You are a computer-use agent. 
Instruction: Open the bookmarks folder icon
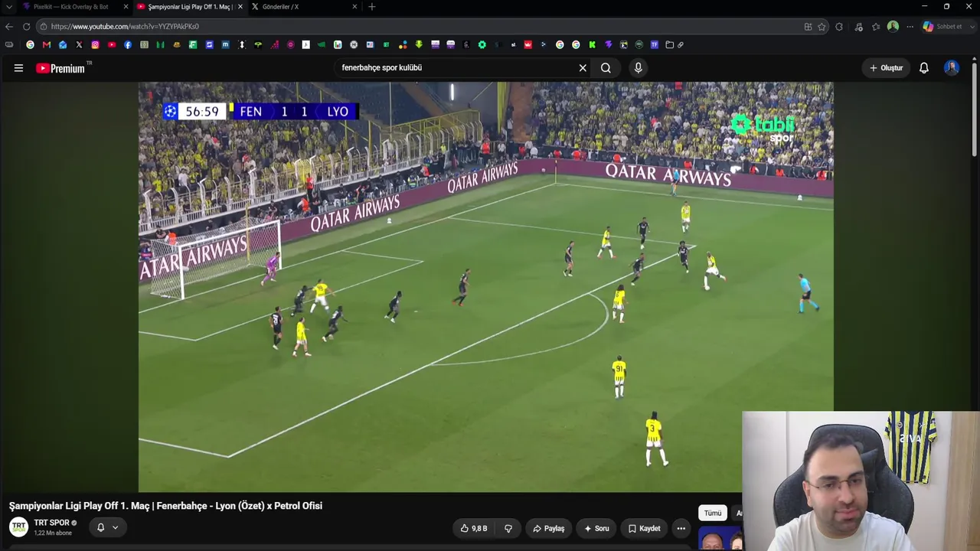(669, 45)
